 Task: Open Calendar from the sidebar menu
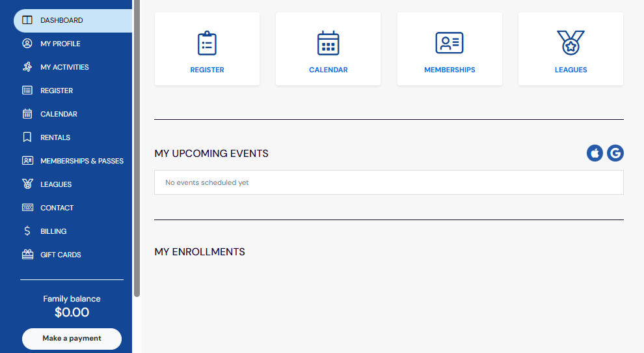(x=59, y=114)
